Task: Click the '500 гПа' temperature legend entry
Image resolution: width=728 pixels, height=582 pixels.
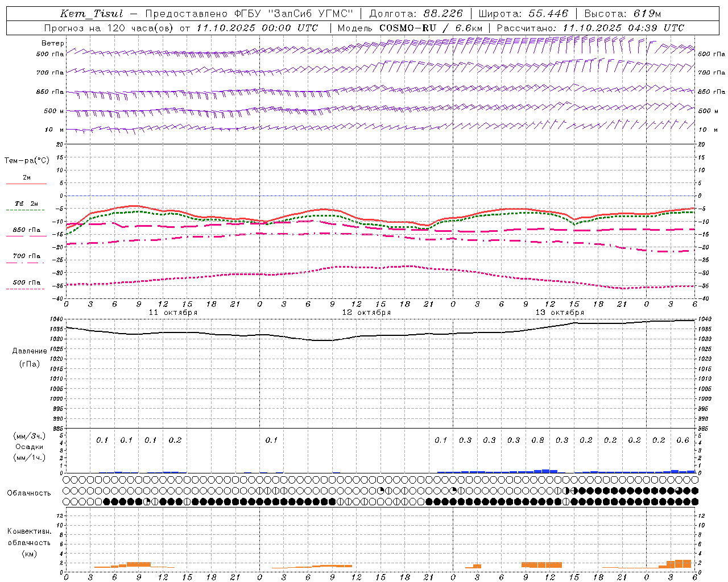Action: (27, 282)
